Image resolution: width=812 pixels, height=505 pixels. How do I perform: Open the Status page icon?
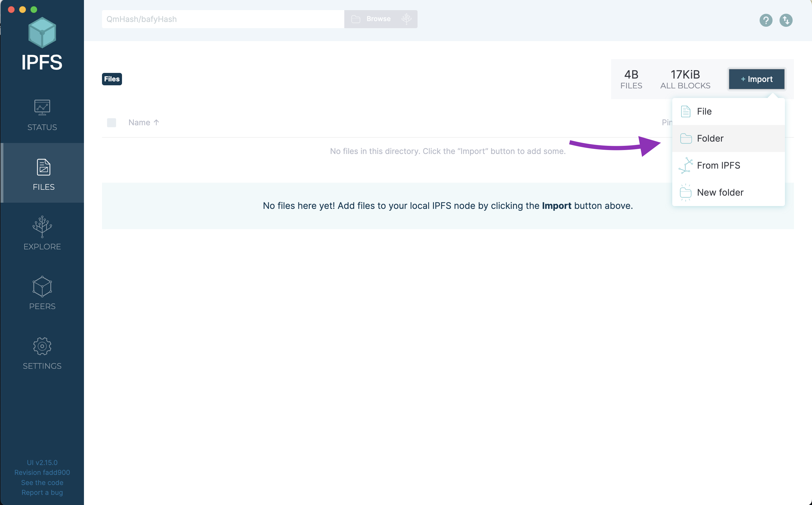coord(42,108)
